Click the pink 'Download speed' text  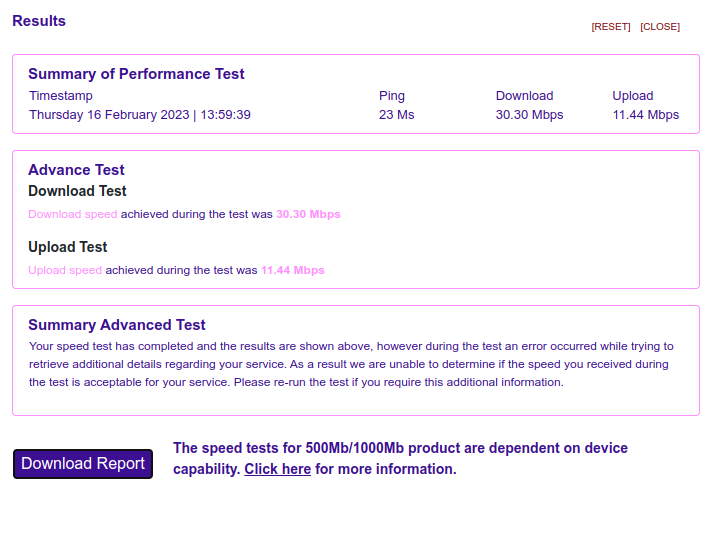[72, 214]
